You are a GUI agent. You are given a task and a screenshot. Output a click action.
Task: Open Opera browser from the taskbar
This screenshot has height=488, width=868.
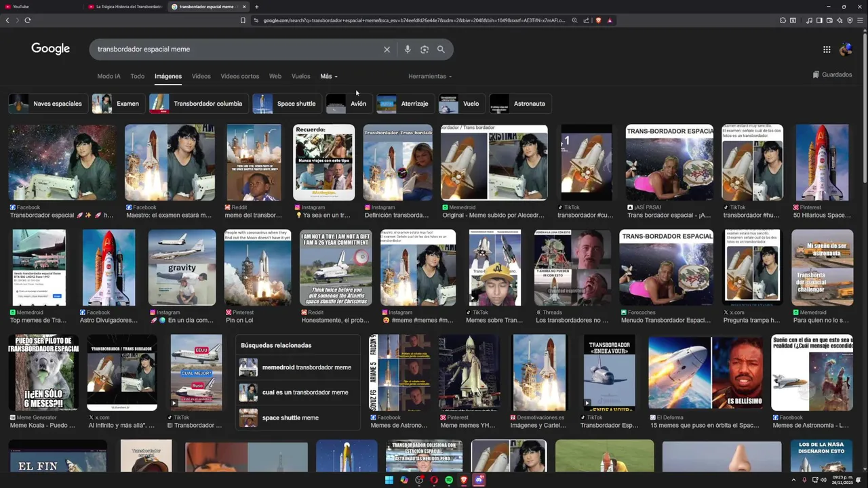point(434,480)
